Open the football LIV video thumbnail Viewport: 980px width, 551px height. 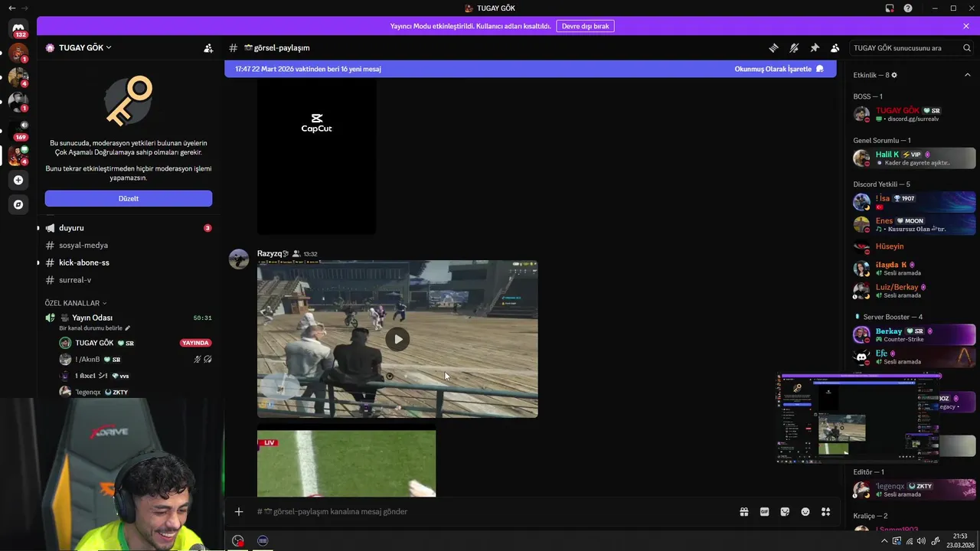[346, 463]
